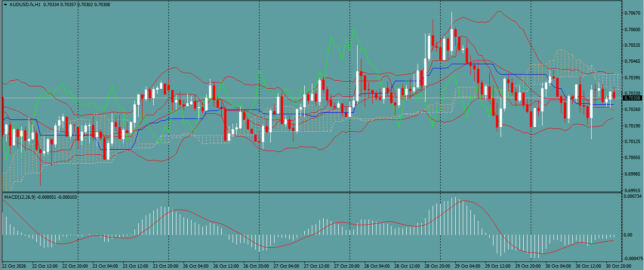Click the 28 Oct 20:00 time label
Viewport: 644px width, 270px height.
coord(437,266)
